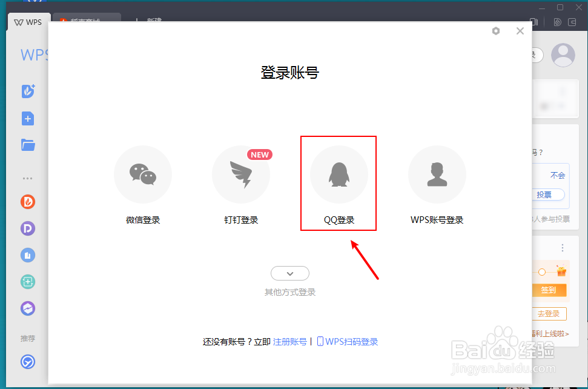
Task: Click the 其他方式登录 text
Action: pyautogui.click(x=290, y=292)
